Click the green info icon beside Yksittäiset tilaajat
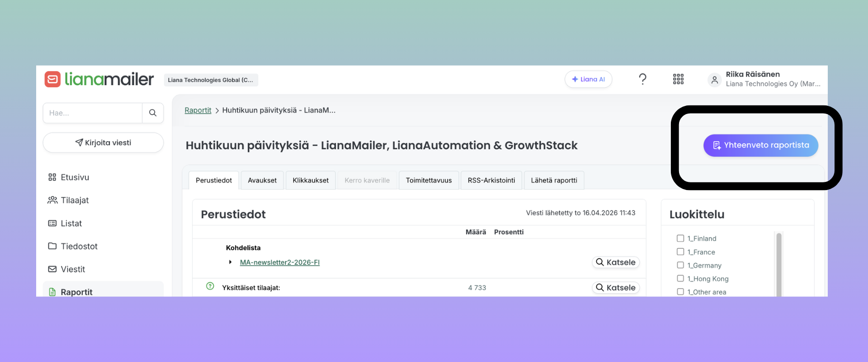The image size is (868, 362). pos(210,286)
